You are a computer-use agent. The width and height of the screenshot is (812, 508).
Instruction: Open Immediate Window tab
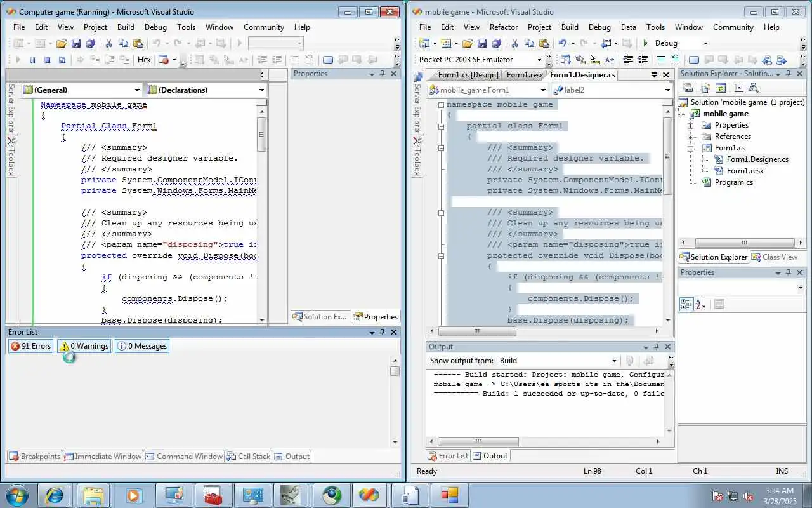click(103, 457)
